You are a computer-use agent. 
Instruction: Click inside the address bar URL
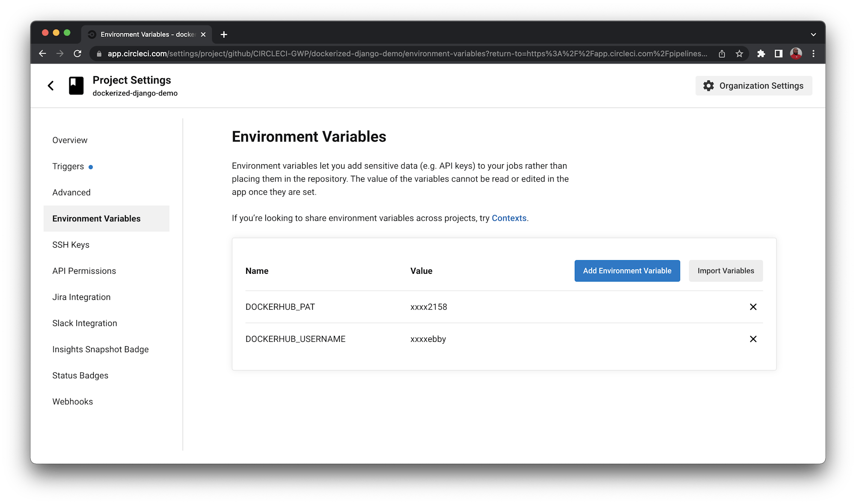pos(385,53)
